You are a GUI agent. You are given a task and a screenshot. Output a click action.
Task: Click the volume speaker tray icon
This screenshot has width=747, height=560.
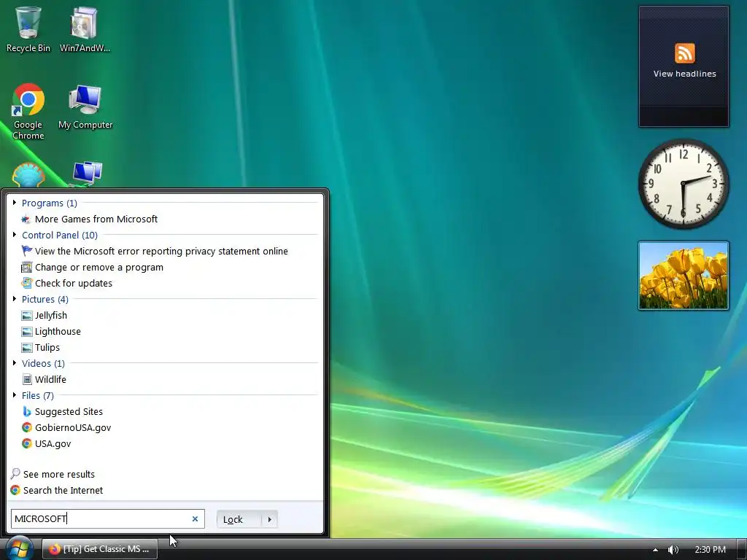tap(673, 550)
